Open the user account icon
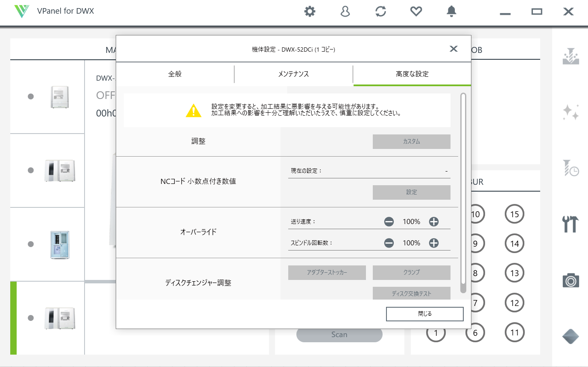This screenshot has height=367, width=588. coord(345,12)
